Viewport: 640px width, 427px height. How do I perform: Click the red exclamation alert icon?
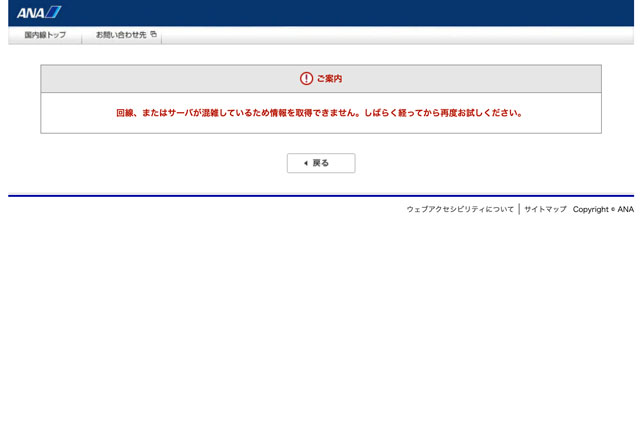(x=306, y=79)
